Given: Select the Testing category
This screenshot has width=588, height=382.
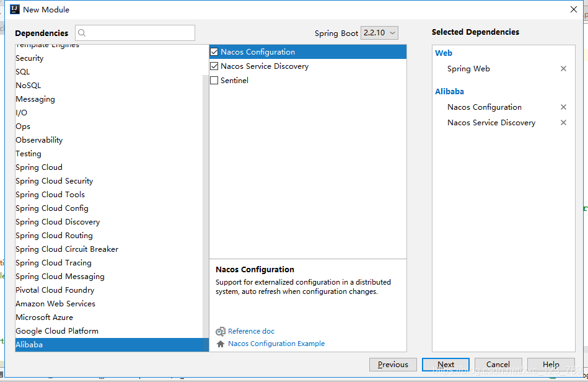Looking at the screenshot, I should [109, 153].
